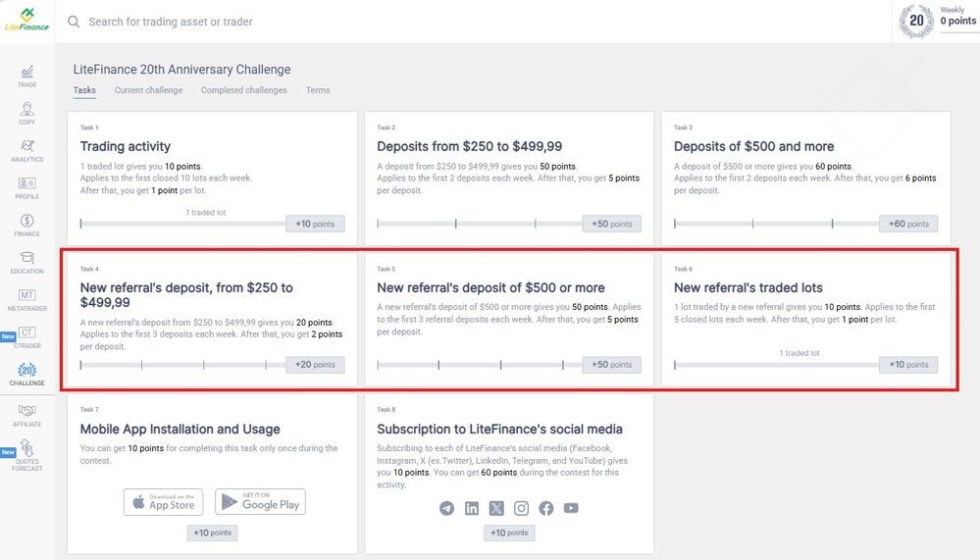Click +10 points in Trading activity card
The height and width of the screenshot is (560, 980).
point(315,224)
